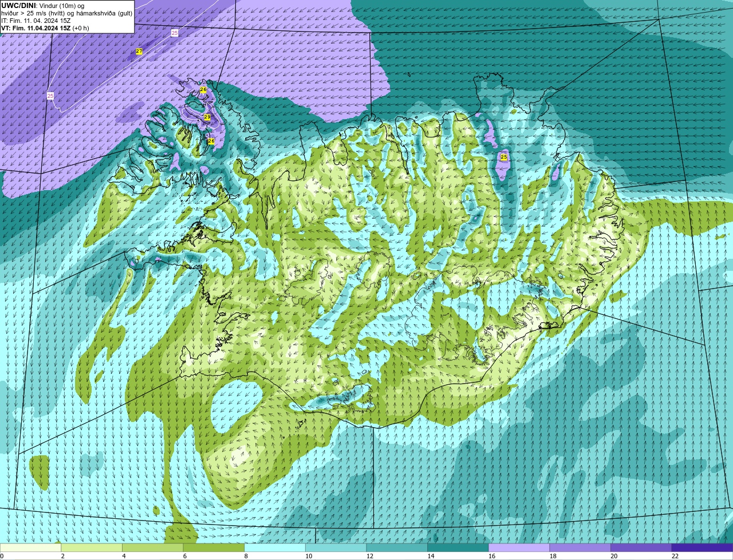Select the legend tick label 12

click(x=370, y=556)
